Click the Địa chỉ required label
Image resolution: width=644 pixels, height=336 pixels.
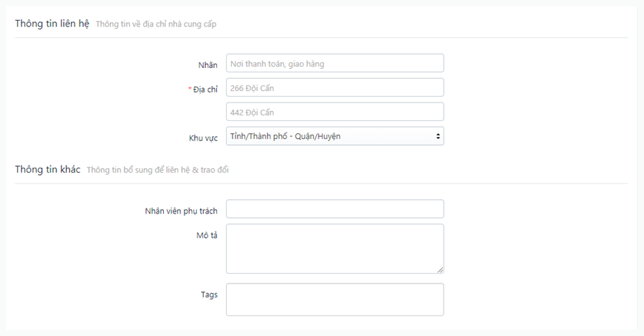tap(203, 90)
